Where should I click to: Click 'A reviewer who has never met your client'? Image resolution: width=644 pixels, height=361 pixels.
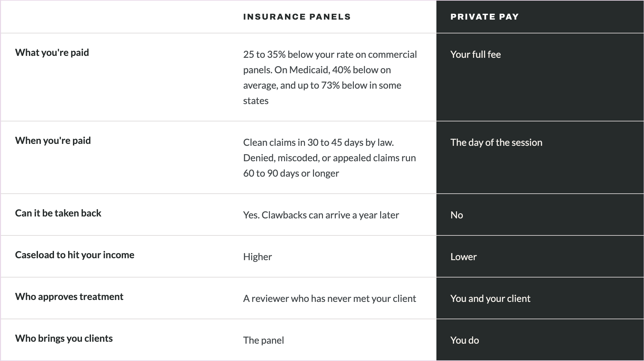[330, 298]
